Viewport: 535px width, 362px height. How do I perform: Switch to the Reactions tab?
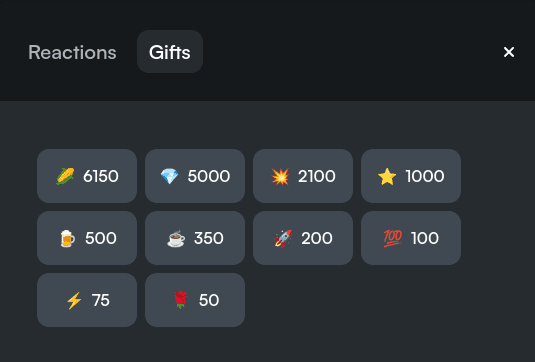72,52
